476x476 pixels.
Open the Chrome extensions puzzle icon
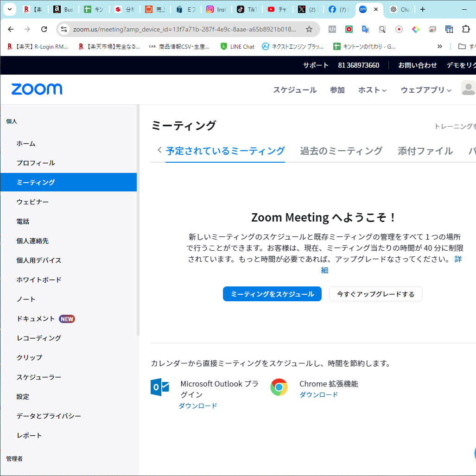click(466, 29)
